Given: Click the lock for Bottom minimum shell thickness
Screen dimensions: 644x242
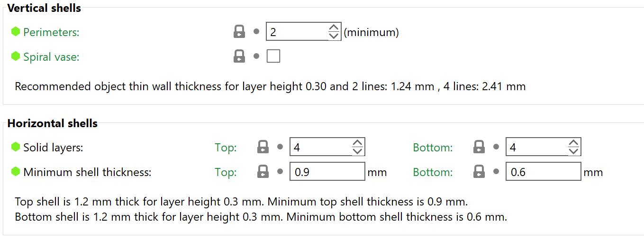Looking at the screenshot, I should pyautogui.click(x=479, y=172).
